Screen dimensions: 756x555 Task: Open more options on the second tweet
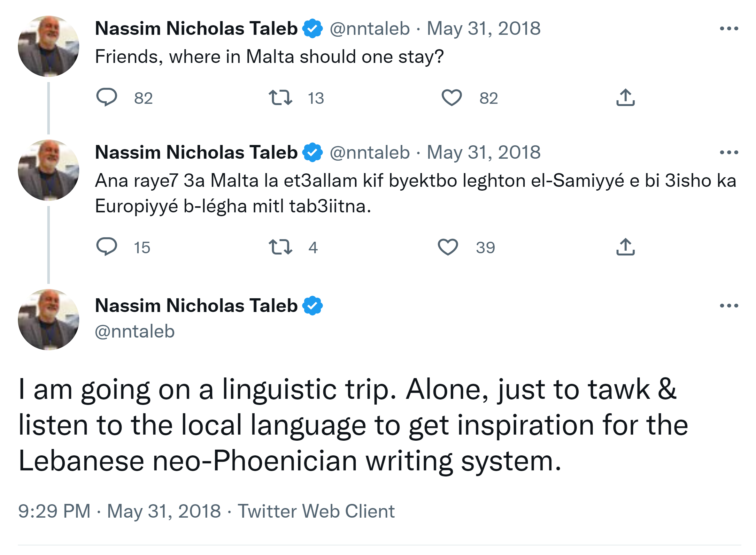tap(729, 153)
